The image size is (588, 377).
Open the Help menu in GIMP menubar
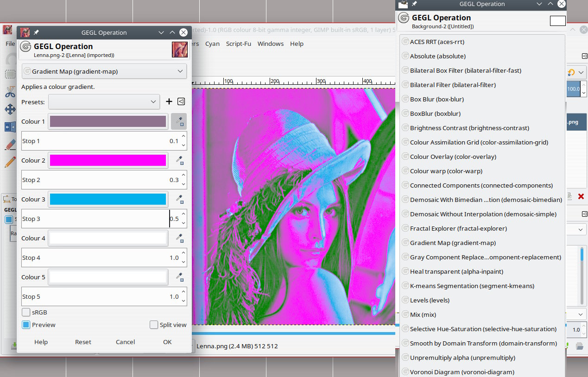tap(297, 44)
